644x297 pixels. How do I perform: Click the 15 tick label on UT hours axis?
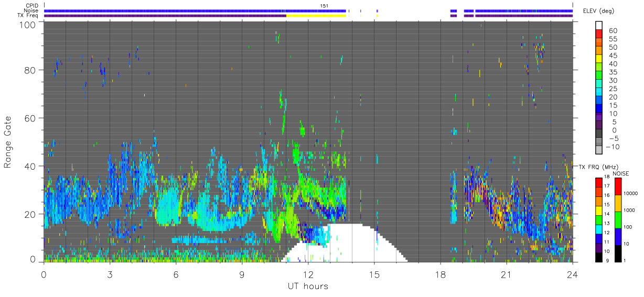coord(374,274)
